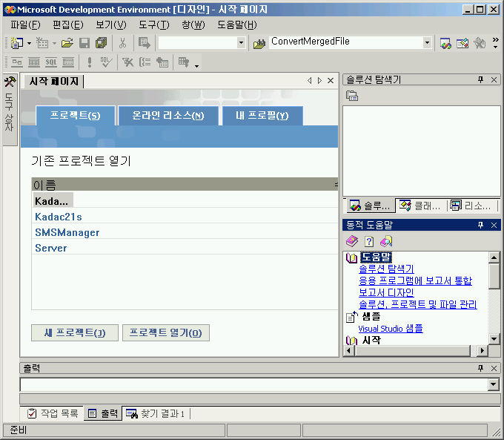Screen dimensions: 504x440
Task: Click the Toolbox hammer icon in toolbar
Action: [480, 43]
